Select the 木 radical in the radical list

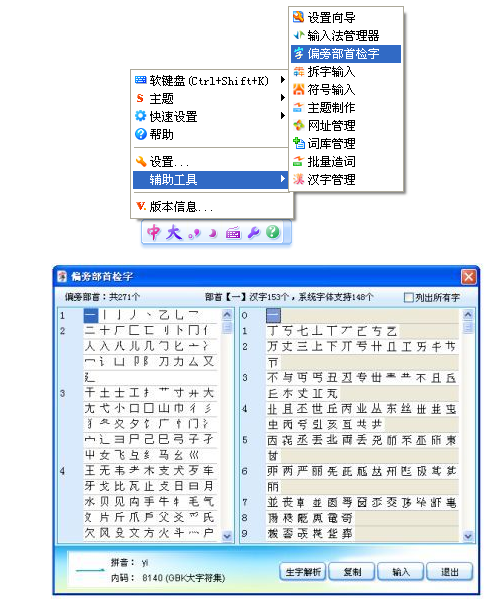[x=149, y=471]
